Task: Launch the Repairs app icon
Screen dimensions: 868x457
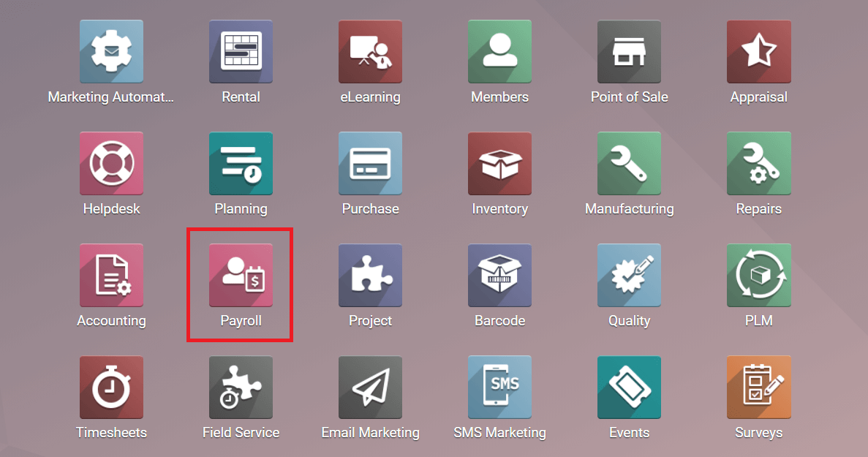Action: point(759,163)
